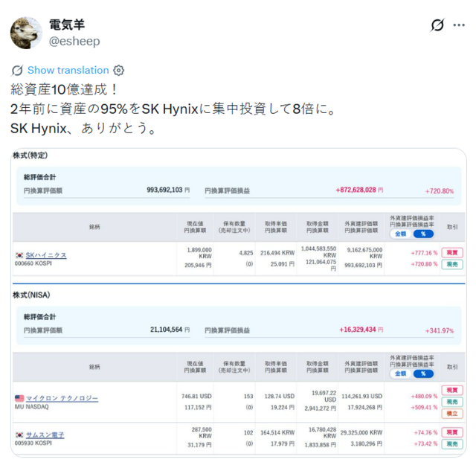Open the SKハイニクス stock link
Image resolution: width=476 pixels, height=468 pixels.
pos(46,255)
